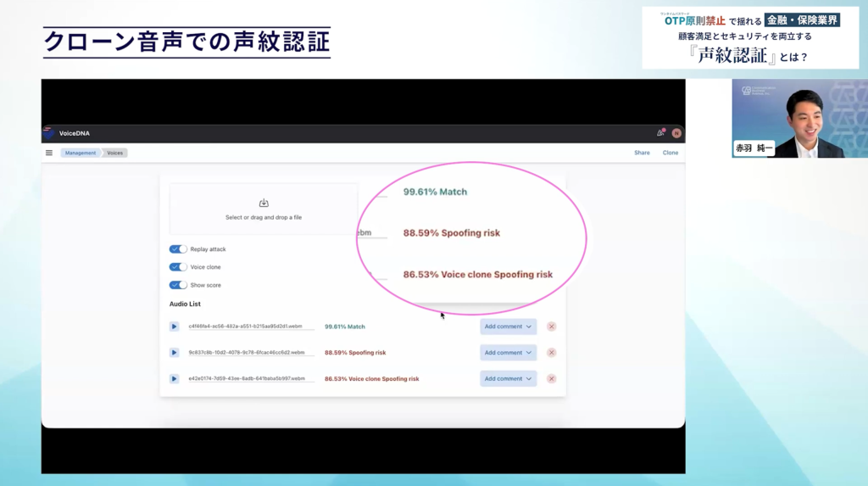Toggle the Replay attack switch
Screen dimensions: 868x486
tap(178, 249)
